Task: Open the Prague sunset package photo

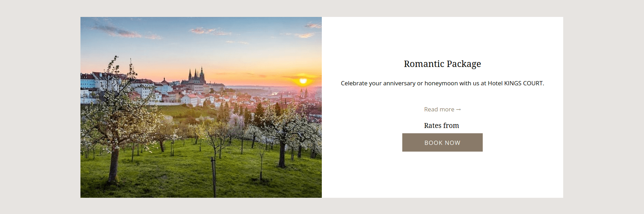Action: coord(201,107)
